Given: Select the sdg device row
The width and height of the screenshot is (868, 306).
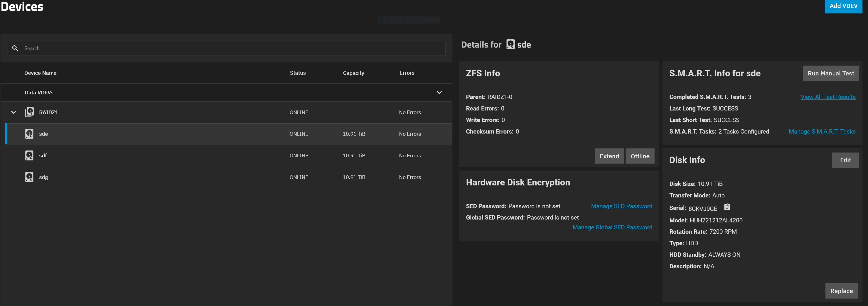Looking at the screenshot, I should (202, 177).
